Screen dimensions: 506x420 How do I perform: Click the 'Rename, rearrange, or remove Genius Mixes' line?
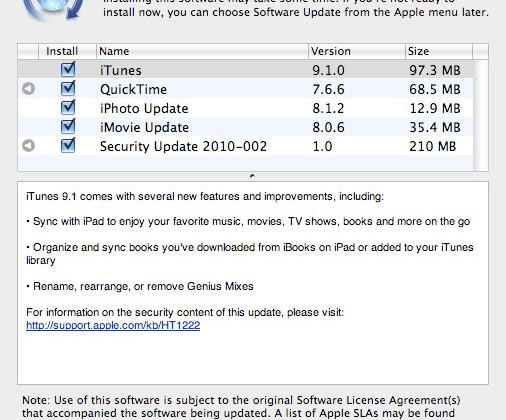(140, 286)
